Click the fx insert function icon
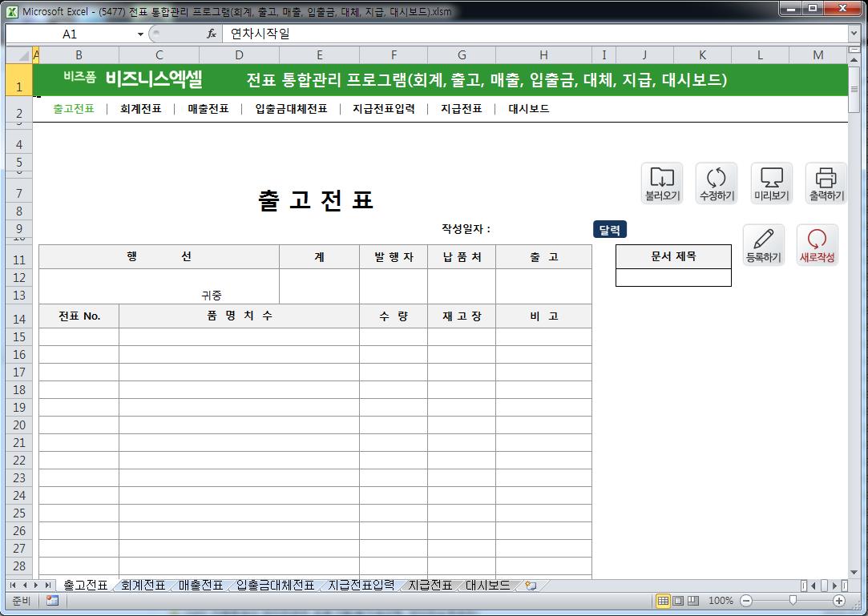The width and height of the screenshot is (868, 616). tap(212, 34)
